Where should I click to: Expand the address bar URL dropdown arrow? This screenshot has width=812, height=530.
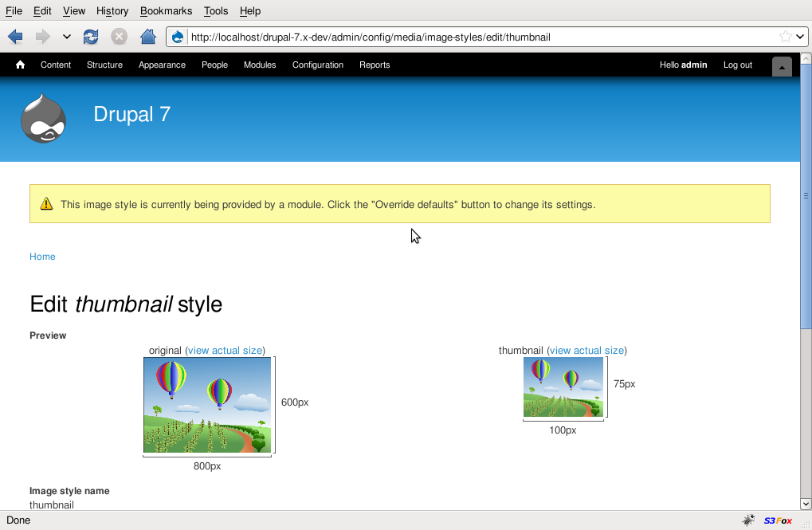pos(800,37)
